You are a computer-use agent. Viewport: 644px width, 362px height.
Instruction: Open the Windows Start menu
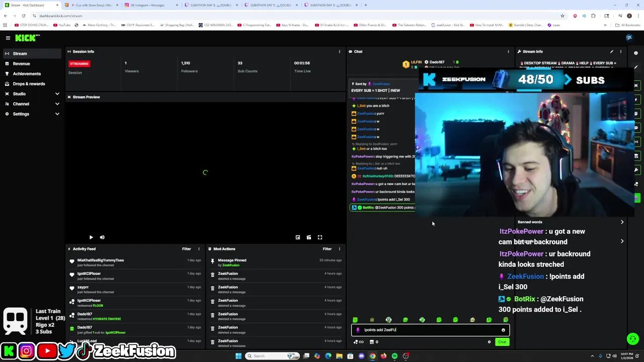pyautogui.click(x=238, y=356)
